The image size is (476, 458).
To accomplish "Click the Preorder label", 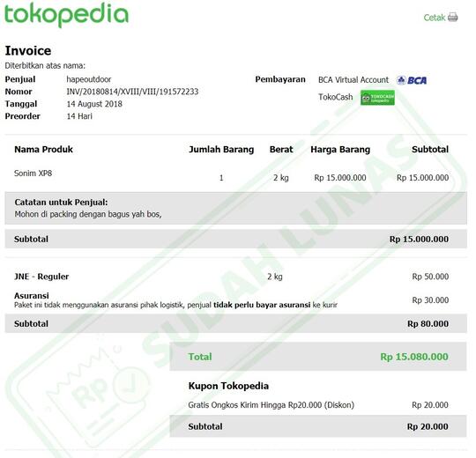I will pos(22,116).
